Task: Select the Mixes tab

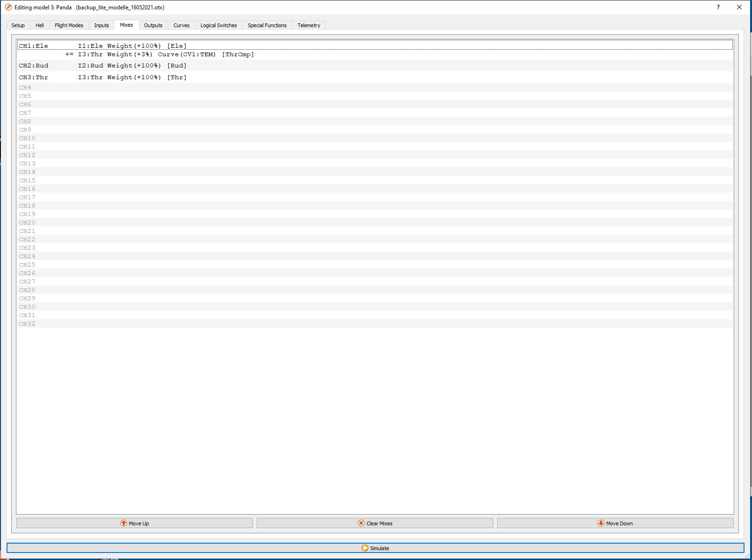Action: (x=126, y=25)
